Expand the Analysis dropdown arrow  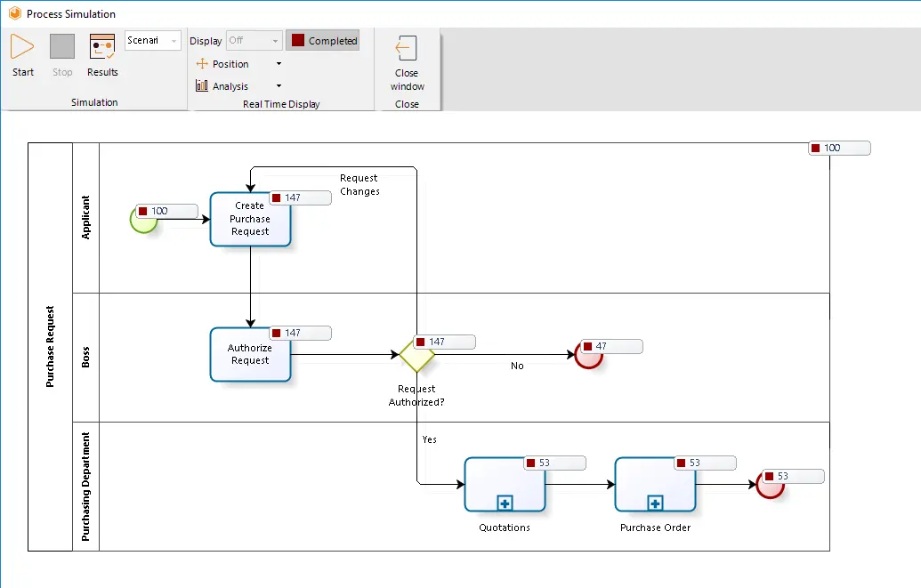click(x=279, y=85)
